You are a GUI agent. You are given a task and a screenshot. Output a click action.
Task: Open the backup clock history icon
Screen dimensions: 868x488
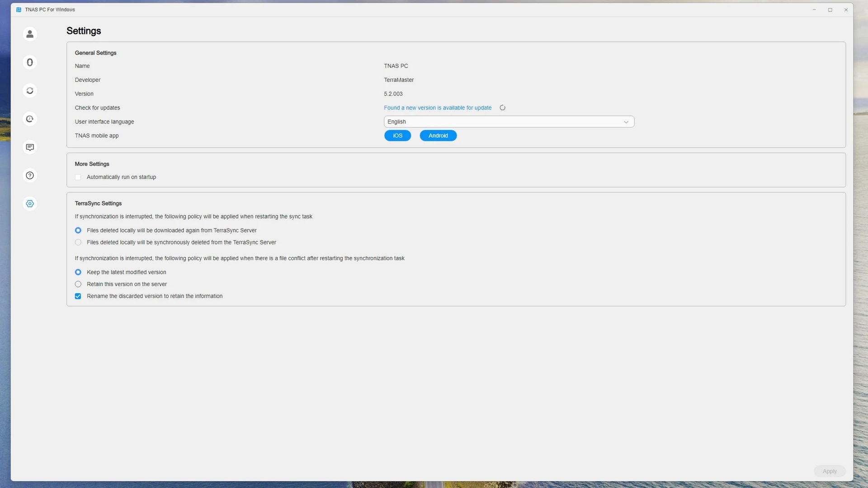click(x=30, y=119)
